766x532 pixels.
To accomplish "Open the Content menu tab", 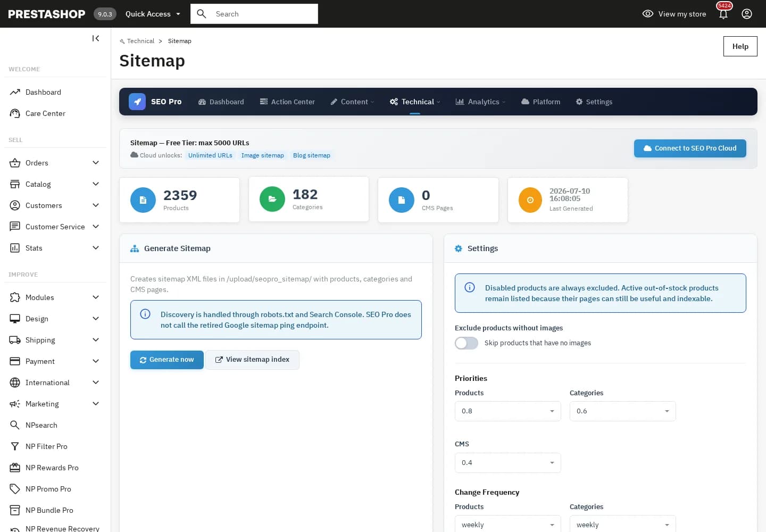I will (352, 102).
